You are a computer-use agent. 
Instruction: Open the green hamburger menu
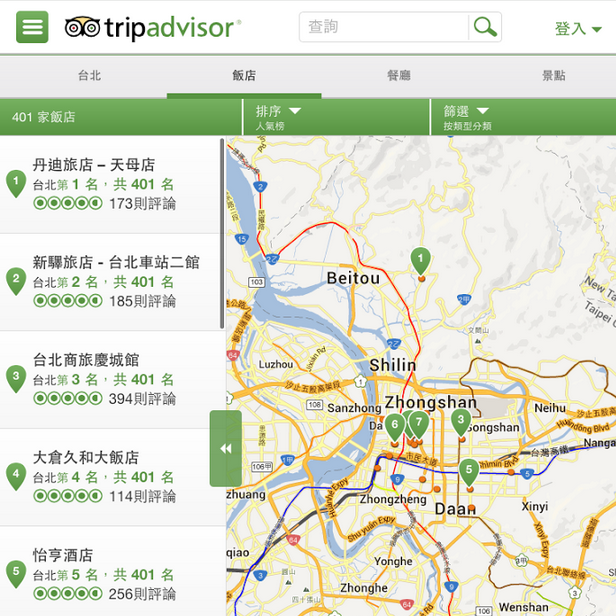[x=32, y=27]
